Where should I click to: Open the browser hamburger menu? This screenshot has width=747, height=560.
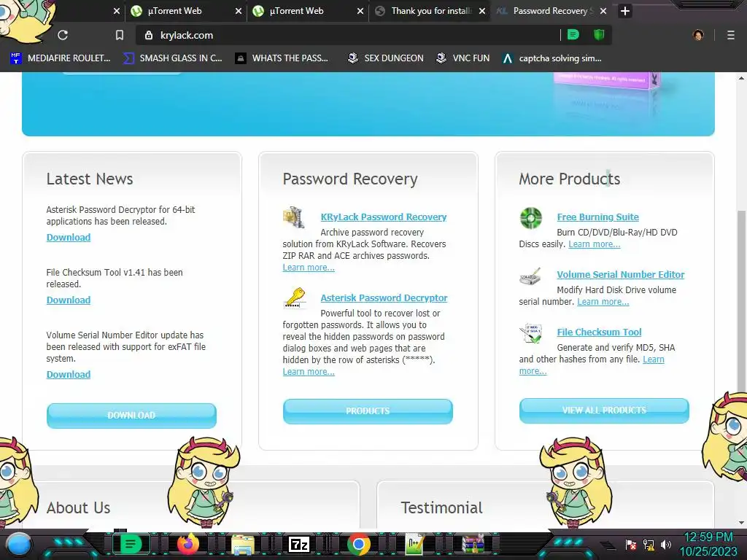click(731, 35)
